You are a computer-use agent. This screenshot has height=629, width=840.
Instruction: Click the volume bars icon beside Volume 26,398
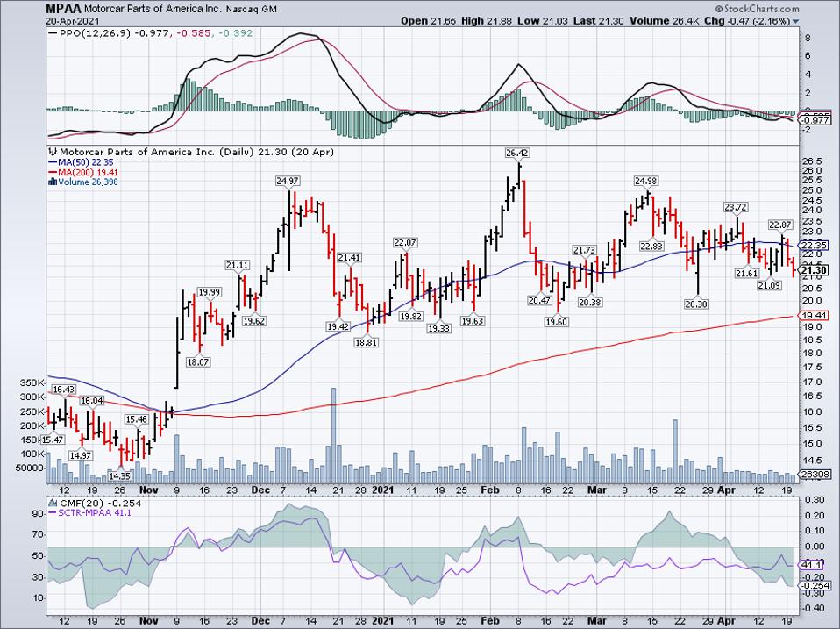(53, 182)
